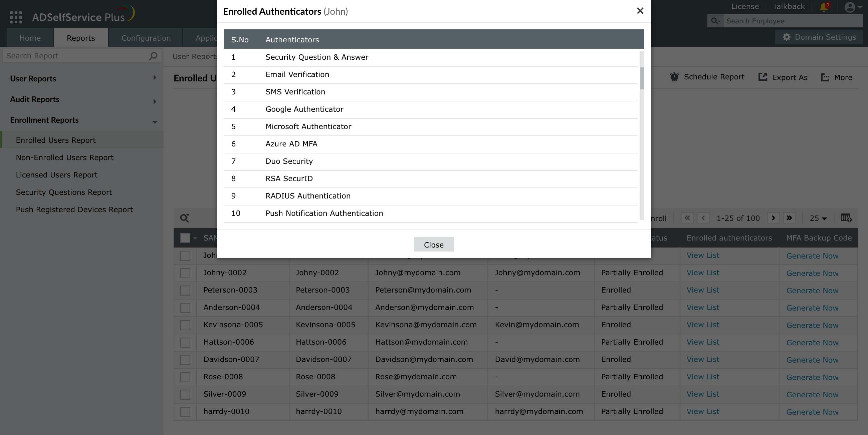The image size is (868, 435).
Task: Click the add/remove columns icon
Action: pos(846,218)
